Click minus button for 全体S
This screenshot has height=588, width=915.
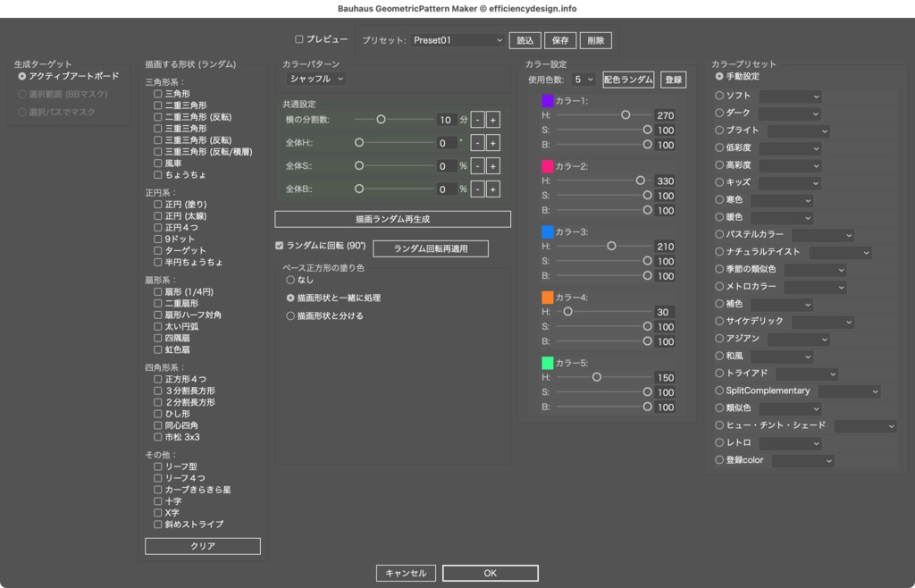477,166
